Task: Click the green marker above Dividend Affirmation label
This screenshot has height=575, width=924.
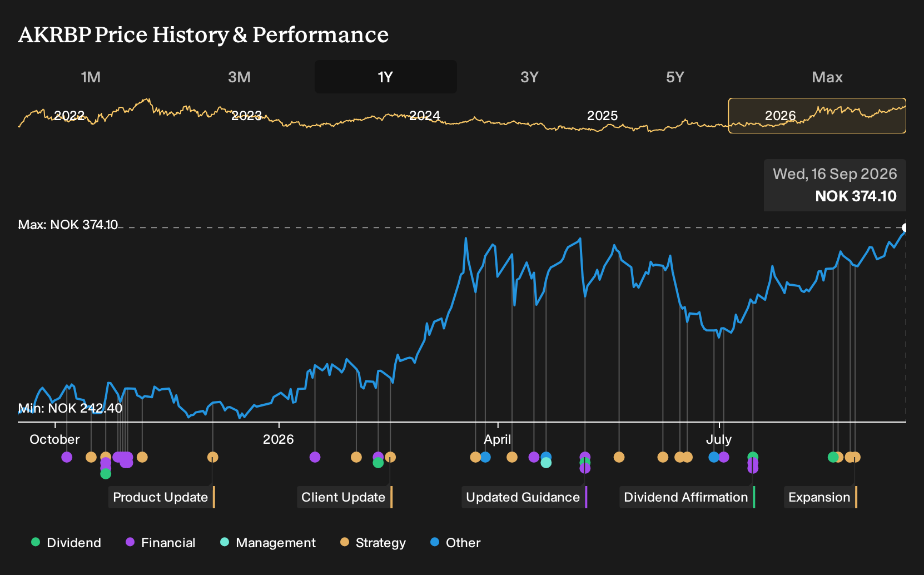Action: pyautogui.click(x=753, y=457)
